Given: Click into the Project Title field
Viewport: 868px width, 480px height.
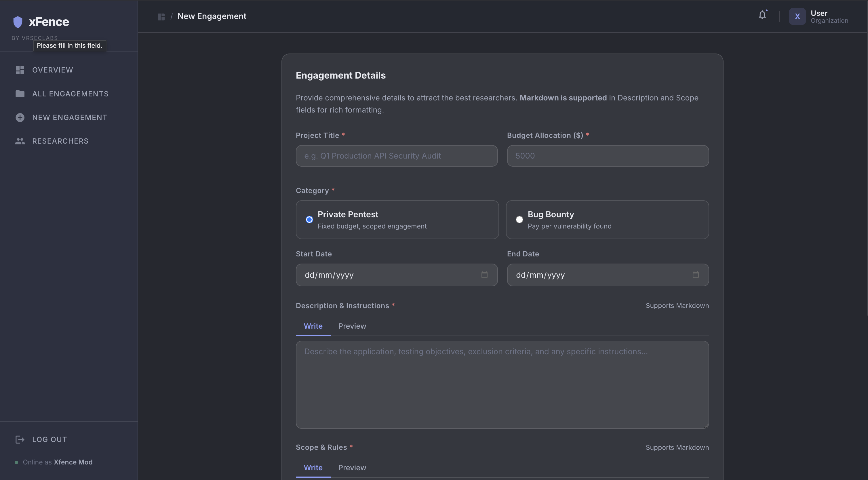Looking at the screenshot, I should (x=396, y=156).
